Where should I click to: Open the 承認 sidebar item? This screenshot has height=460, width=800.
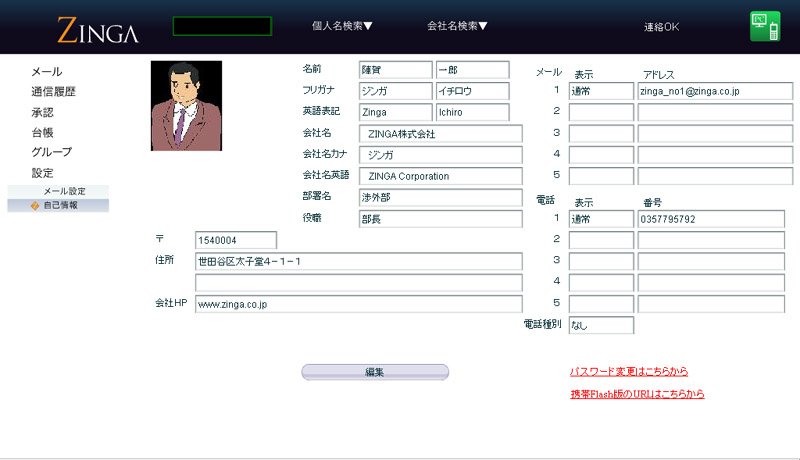pyautogui.click(x=42, y=112)
